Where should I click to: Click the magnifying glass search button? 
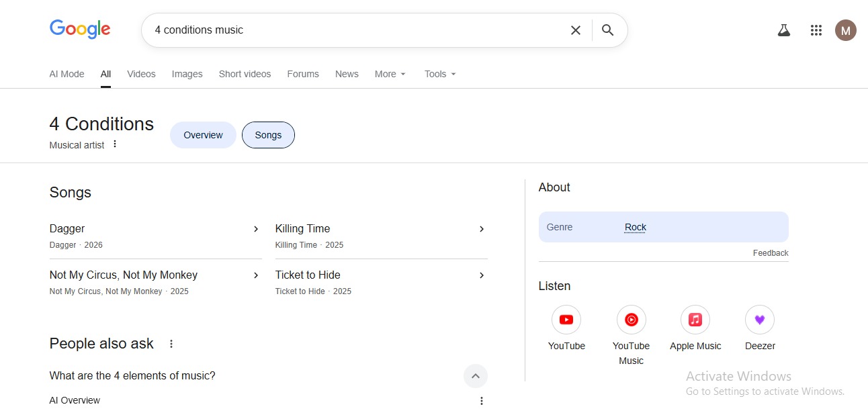(608, 30)
